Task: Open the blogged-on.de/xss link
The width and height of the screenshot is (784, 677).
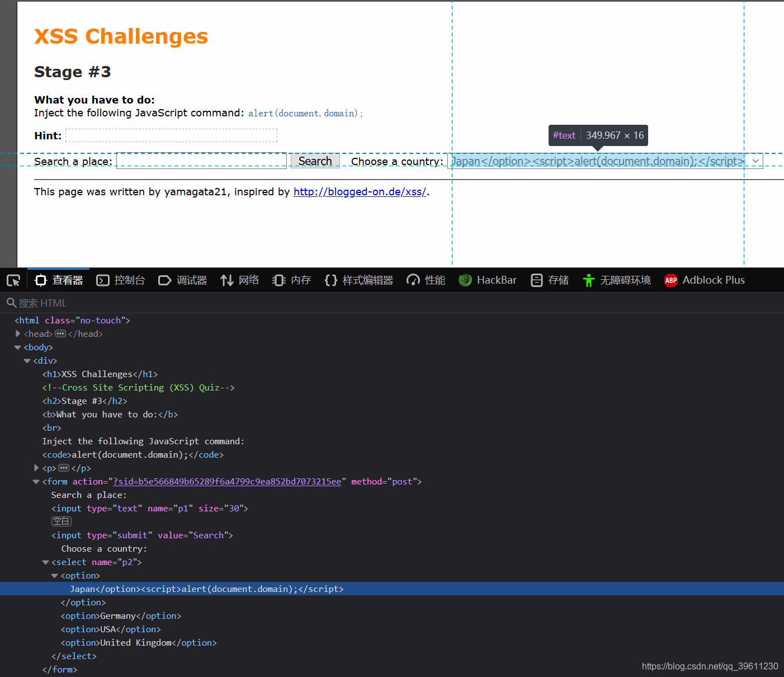Action: point(360,192)
